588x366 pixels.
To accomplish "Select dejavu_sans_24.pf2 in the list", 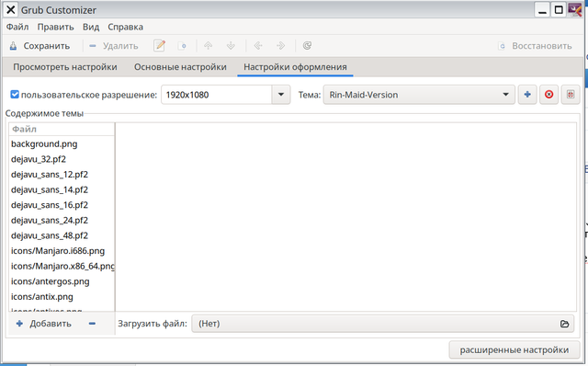I will click(x=62, y=221).
